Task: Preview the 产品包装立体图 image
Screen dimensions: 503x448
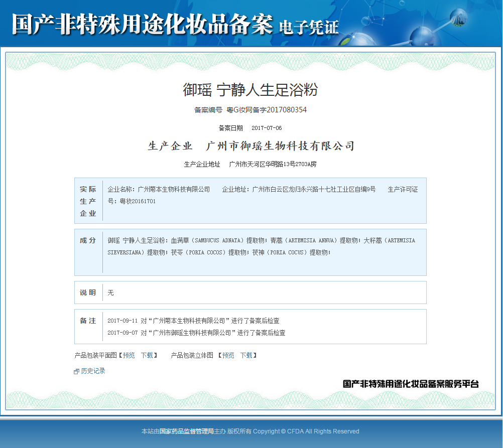Action: (227, 355)
